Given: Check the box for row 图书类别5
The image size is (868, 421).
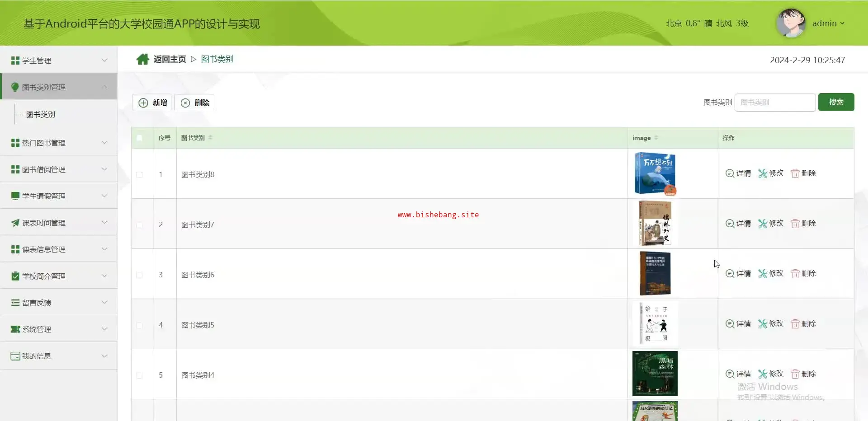Looking at the screenshot, I should [x=139, y=325].
